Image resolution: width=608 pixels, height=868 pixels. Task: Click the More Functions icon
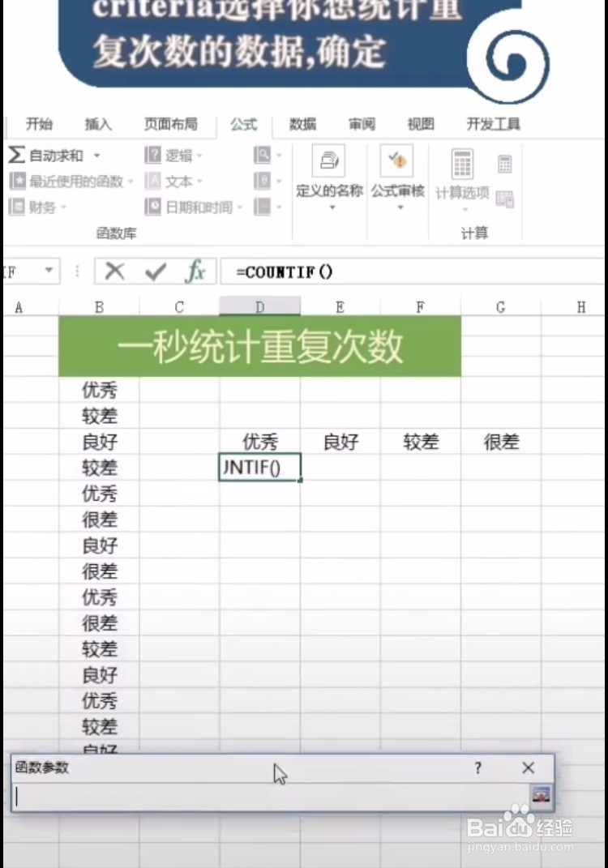tap(262, 207)
